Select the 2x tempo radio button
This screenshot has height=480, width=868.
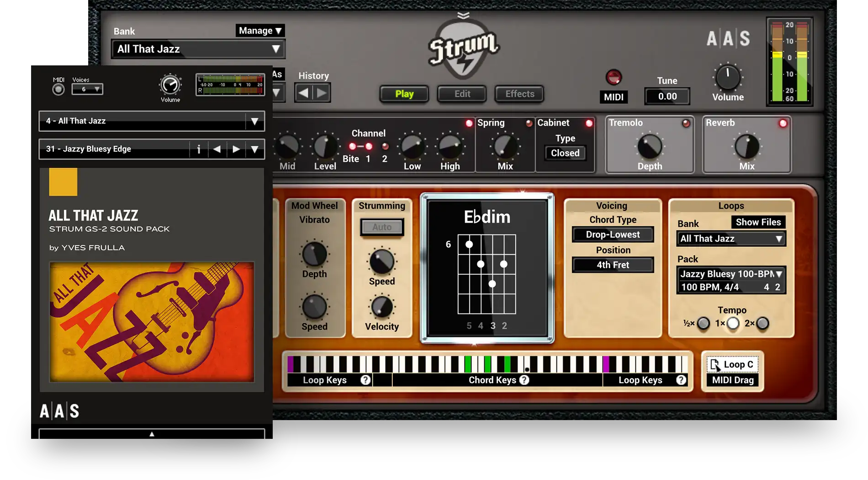(762, 324)
